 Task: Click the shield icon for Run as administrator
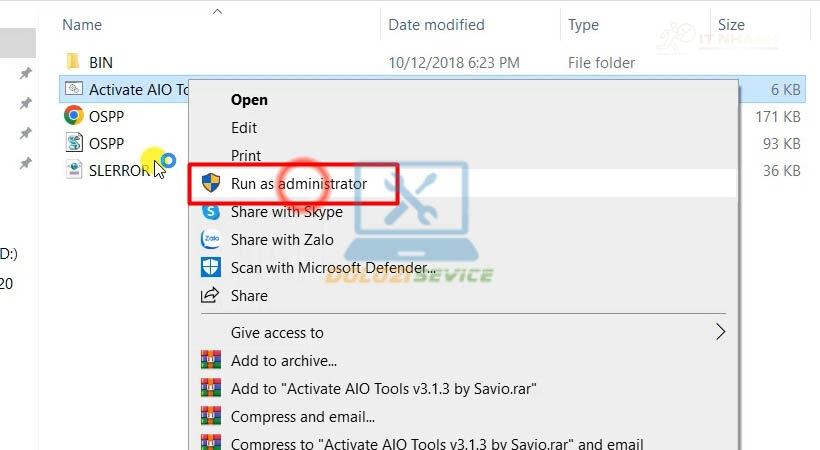[x=211, y=184]
